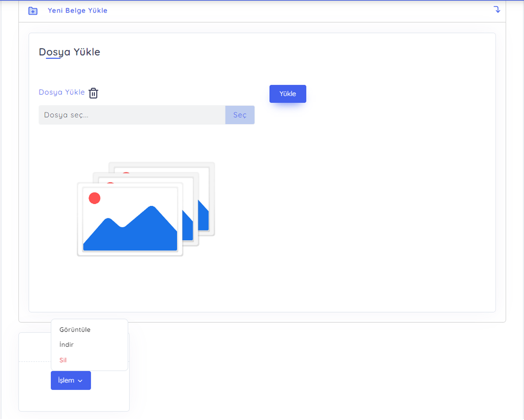Click the red circle in the front image placeholder
The width and height of the screenshot is (524, 420).
(x=95, y=198)
